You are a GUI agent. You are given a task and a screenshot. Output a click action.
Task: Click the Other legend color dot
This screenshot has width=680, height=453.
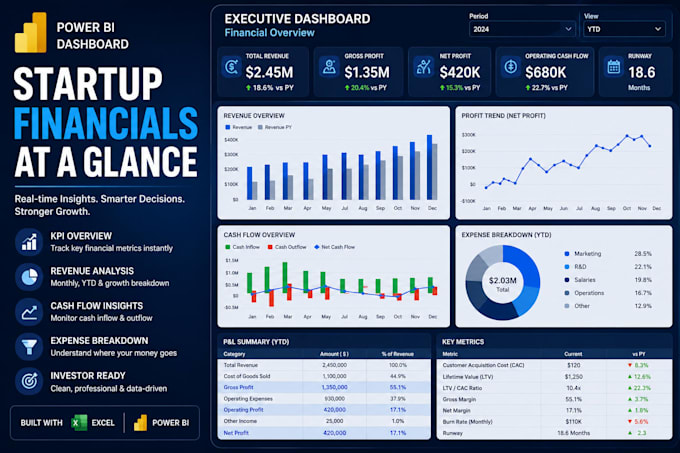[x=567, y=306]
